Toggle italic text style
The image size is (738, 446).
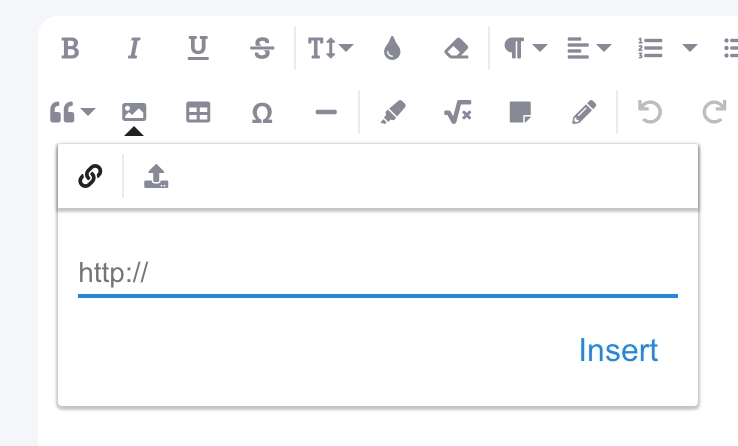point(134,48)
